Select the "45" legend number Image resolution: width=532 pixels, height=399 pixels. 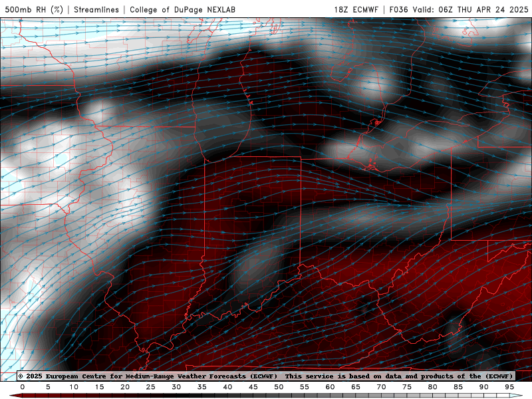pyautogui.click(x=253, y=387)
